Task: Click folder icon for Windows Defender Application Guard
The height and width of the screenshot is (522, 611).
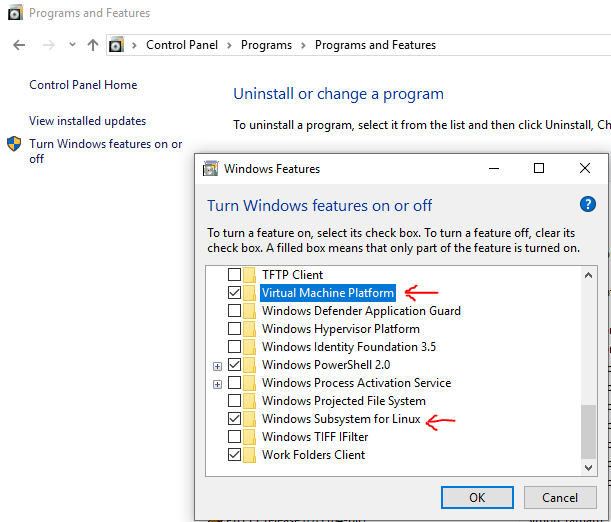Action: click(x=249, y=310)
